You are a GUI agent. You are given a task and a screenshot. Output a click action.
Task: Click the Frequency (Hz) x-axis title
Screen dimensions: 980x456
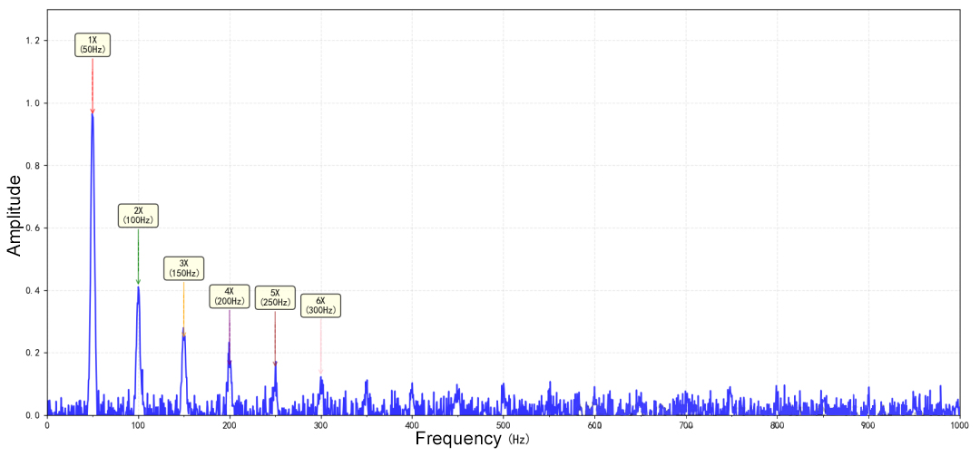pos(472,440)
